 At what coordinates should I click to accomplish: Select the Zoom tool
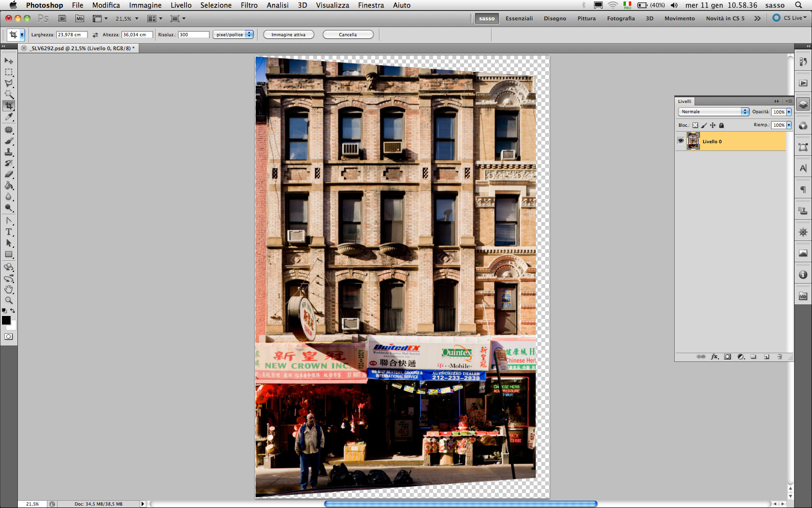pyautogui.click(x=9, y=300)
